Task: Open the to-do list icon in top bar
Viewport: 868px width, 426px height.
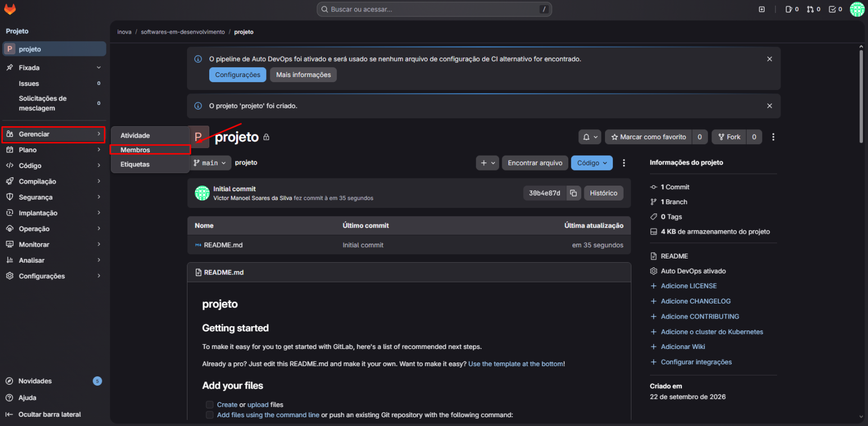Action: pos(835,9)
